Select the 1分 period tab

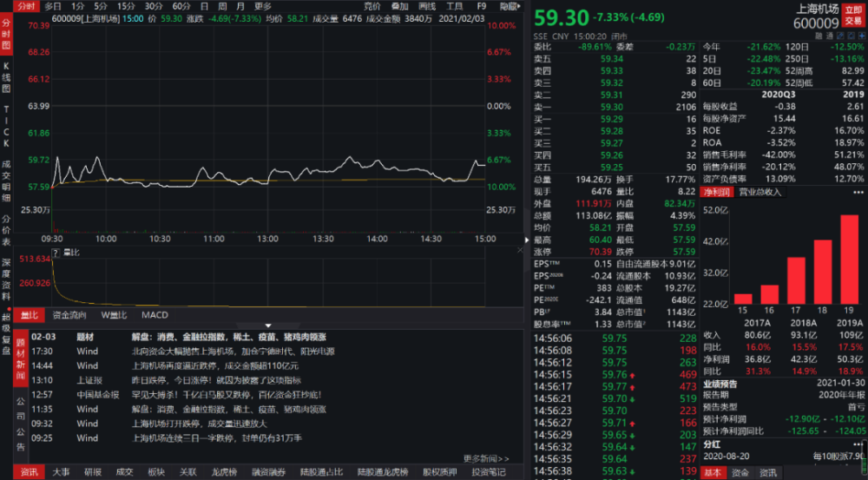(78, 7)
